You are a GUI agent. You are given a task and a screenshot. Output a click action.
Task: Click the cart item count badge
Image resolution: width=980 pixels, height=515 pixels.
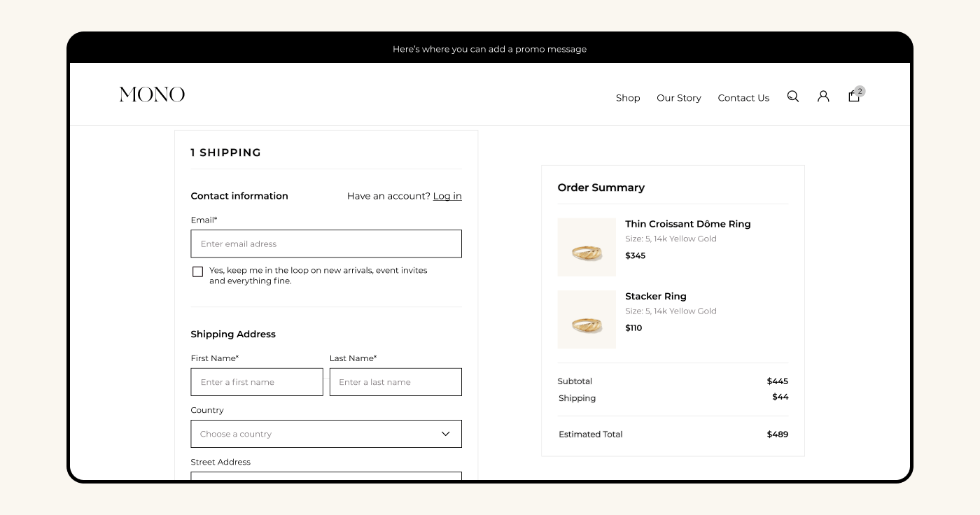(860, 91)
